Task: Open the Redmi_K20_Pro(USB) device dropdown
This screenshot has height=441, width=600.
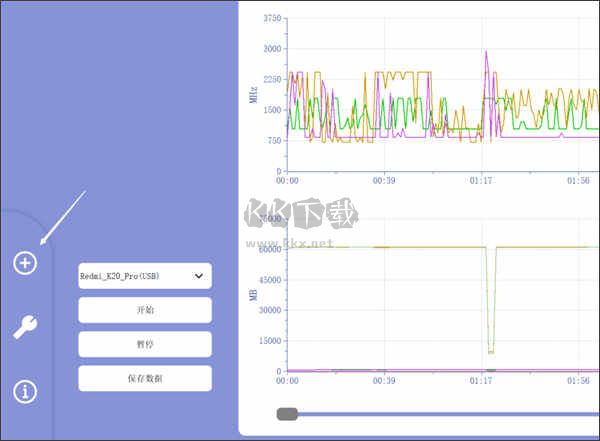Action: (x=145, y=276)
